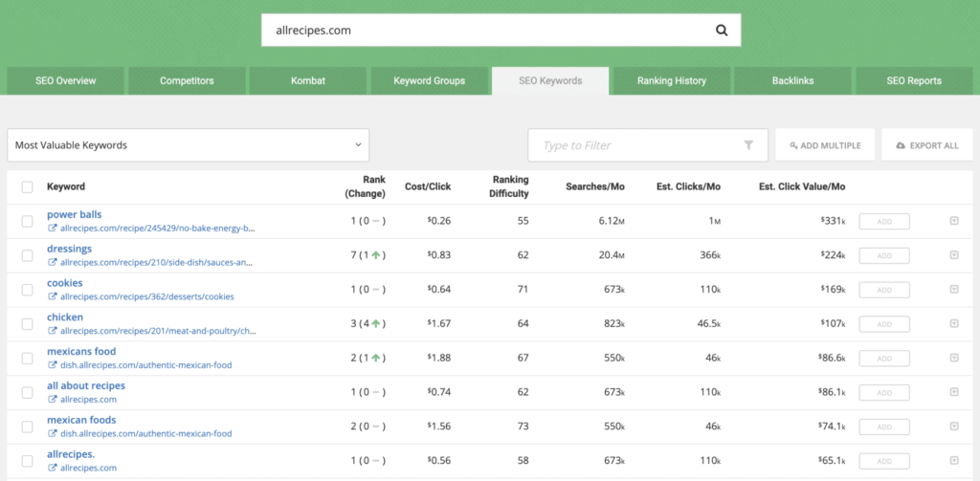
Task: Check the all about recipes row checkbox
Action: [x=28, y=392]
